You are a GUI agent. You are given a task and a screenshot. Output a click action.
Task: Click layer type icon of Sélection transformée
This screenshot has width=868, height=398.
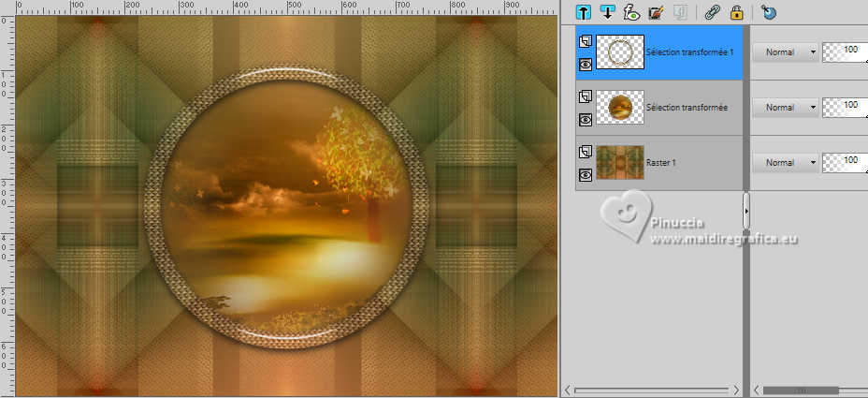pyautogui.click(x=586, y=96)
